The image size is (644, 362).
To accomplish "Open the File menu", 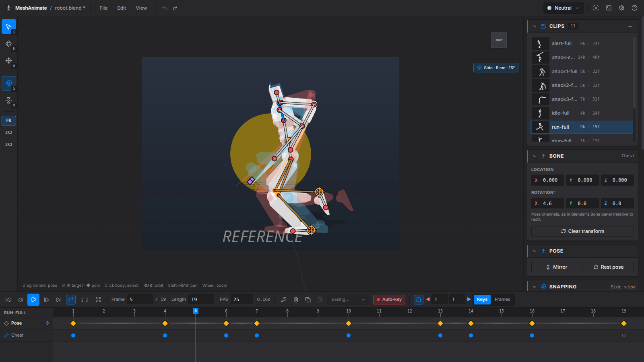I will coord(103,8).
